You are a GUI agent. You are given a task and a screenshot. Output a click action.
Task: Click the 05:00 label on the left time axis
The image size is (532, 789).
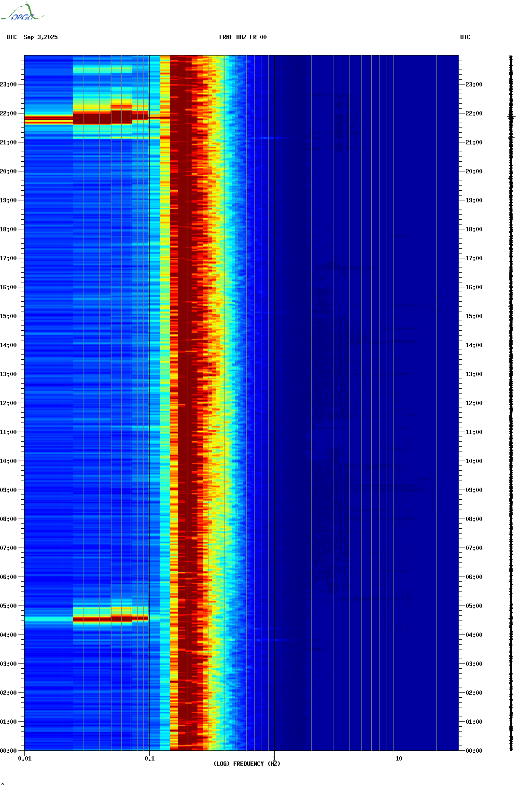pos(8,606)
